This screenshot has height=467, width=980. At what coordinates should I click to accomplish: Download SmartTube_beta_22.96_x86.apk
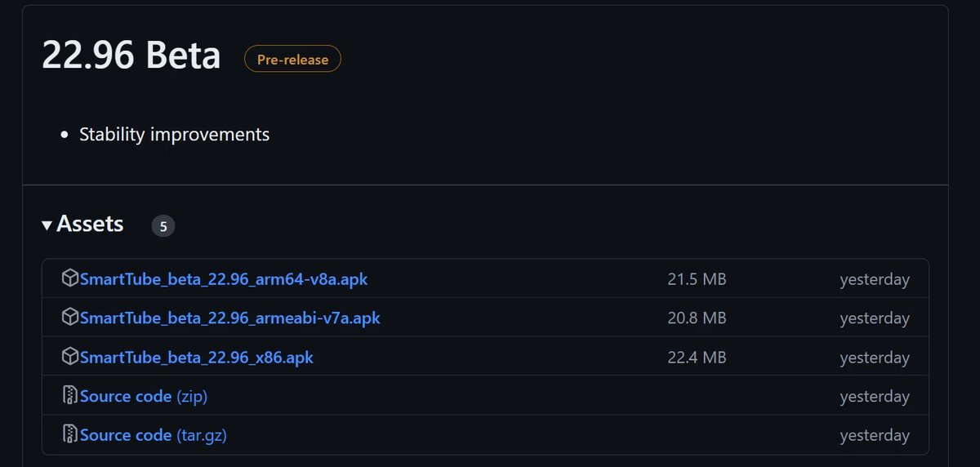coord(197,358)
